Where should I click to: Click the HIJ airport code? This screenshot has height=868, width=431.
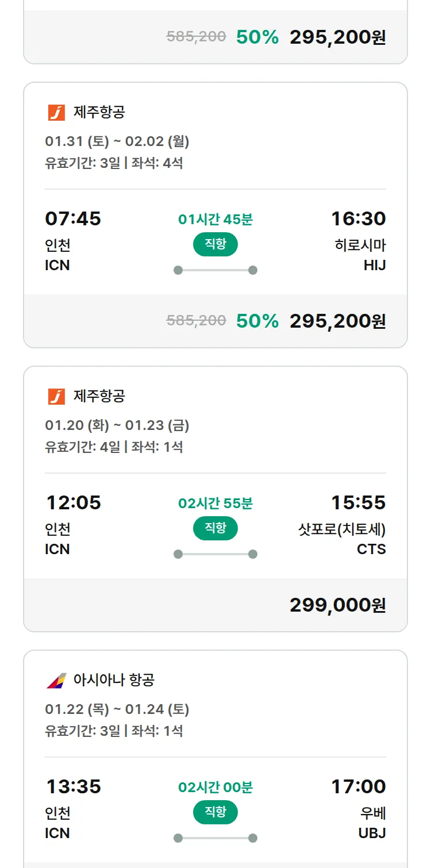(x=375, y=265)
